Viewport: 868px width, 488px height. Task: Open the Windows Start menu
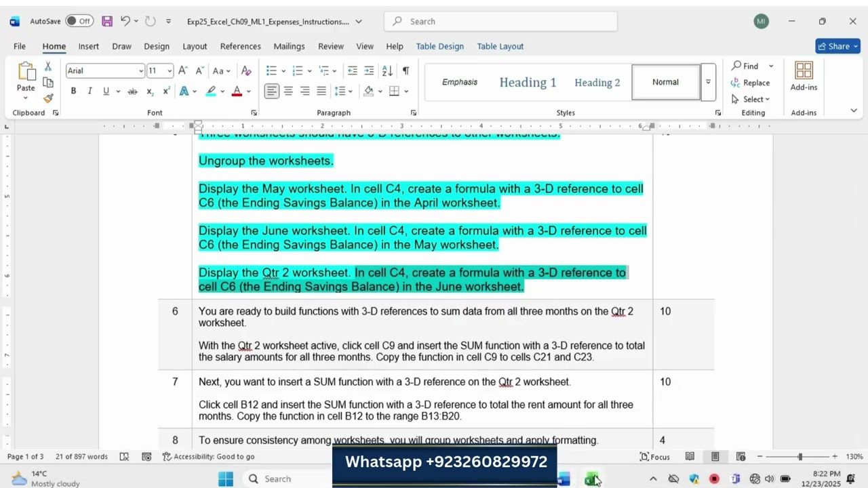click(x=226, y=479)
